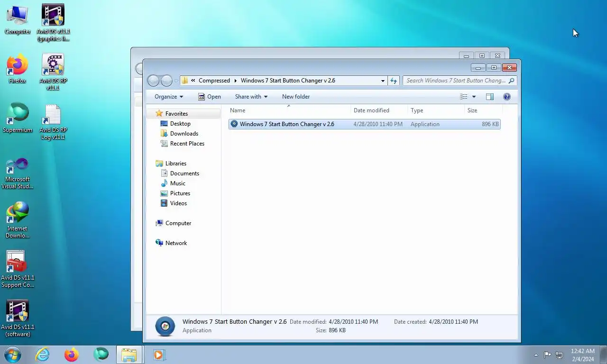Click the details pane application thumbnail
This screenshot has width=607, height=364.
pyautogui.click(x=165, y=326)
